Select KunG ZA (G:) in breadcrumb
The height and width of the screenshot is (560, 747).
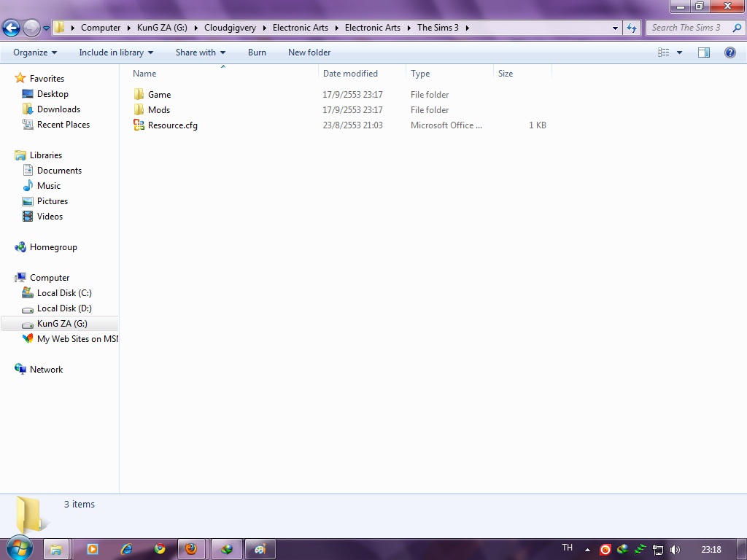click(x=162, y=28)
